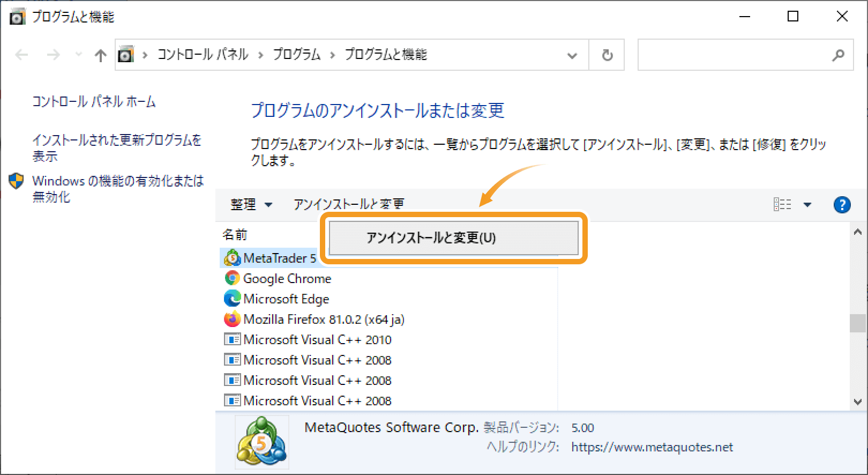Viewport: 868px width, 475px height.
Task: Open the コントロール パネル ホーム link
Action: point(94,101)
